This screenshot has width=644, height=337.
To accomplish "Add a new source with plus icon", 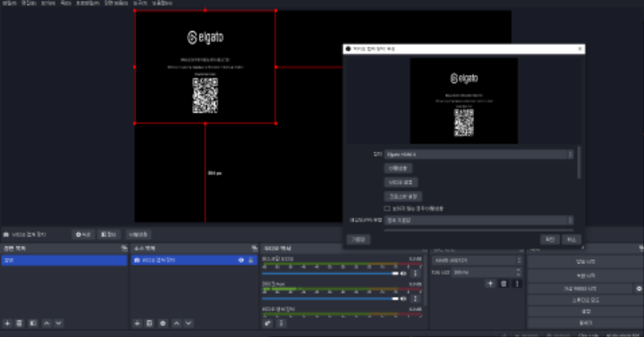I will [137, 323].
